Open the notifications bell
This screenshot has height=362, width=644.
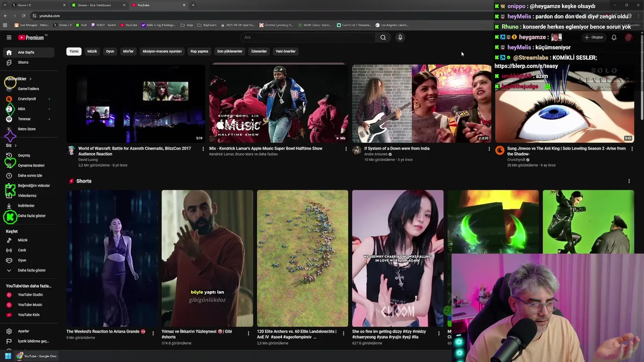[614, 37]
